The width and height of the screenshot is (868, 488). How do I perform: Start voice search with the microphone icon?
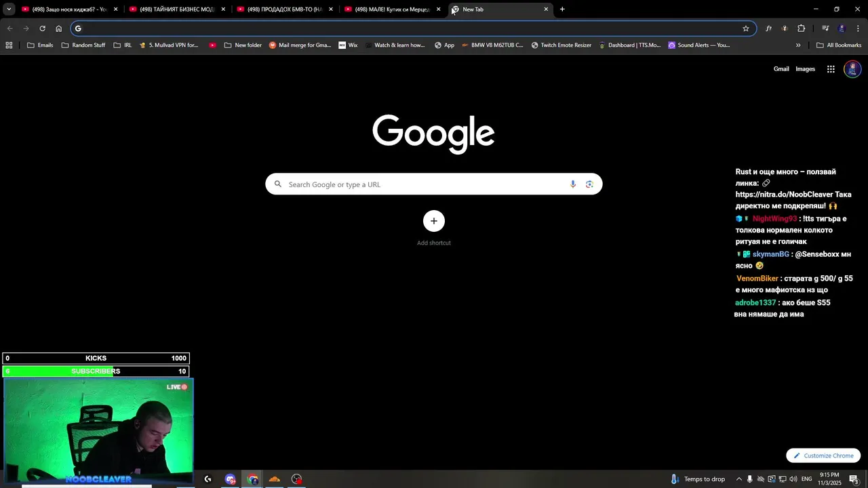573,184
